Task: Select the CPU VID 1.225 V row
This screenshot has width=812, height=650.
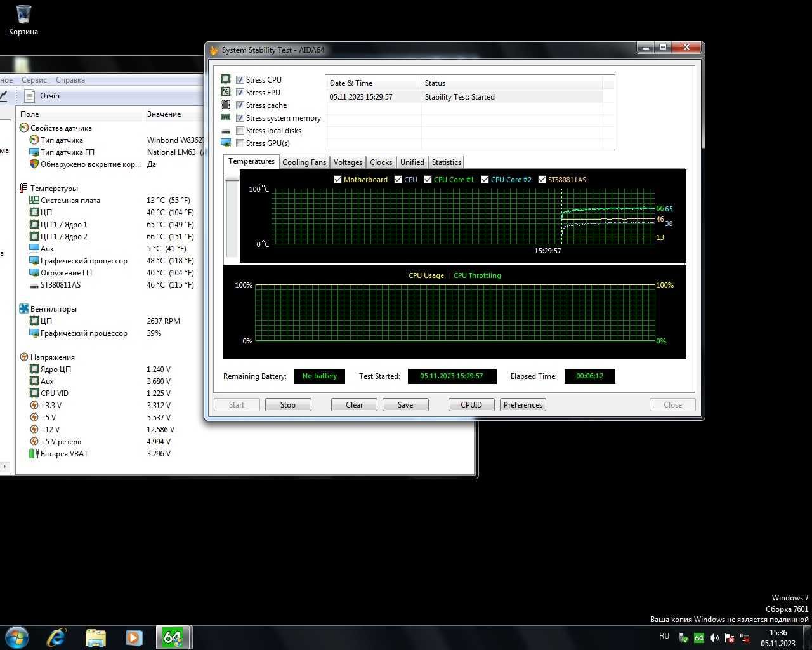Action: tap(110, 394)
